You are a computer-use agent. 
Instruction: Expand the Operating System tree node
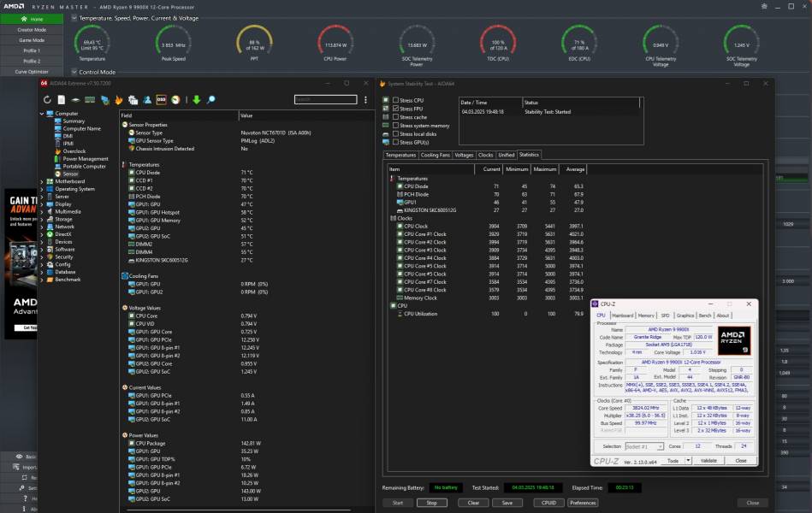[x=42, y=189]
